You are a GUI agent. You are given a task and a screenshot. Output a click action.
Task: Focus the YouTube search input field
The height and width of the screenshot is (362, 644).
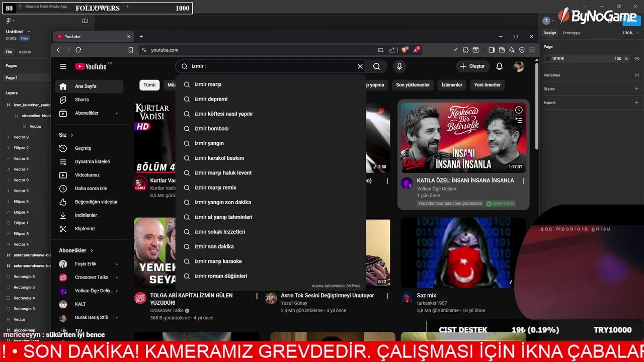(x=272, y=66)
